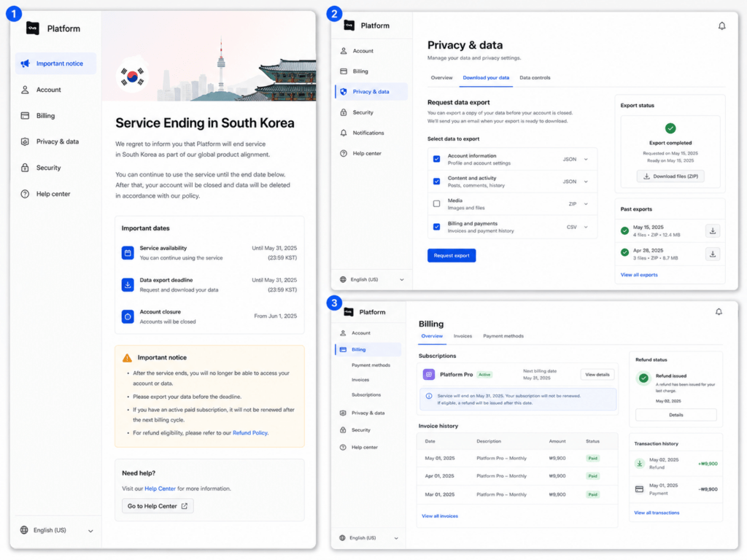
Task: Click Help center icon in panel 2 sidebar
Action: coord(344,153)
